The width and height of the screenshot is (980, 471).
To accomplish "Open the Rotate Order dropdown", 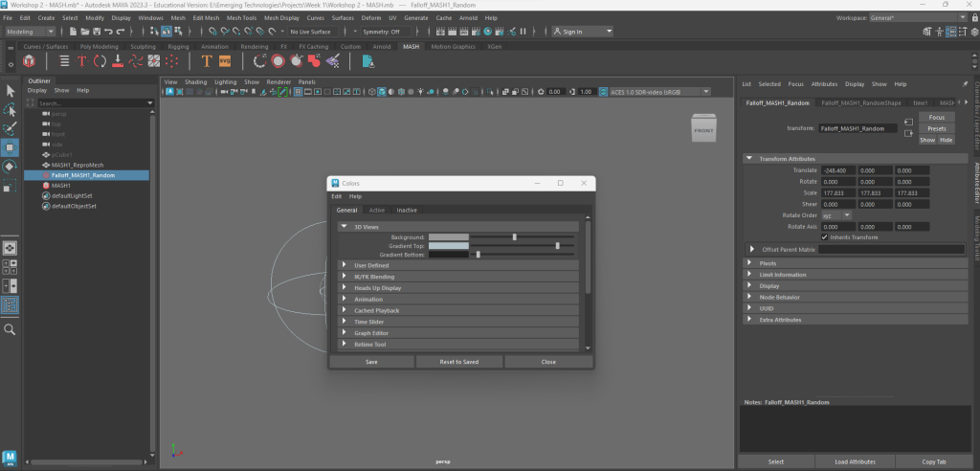I will (835, 215).
